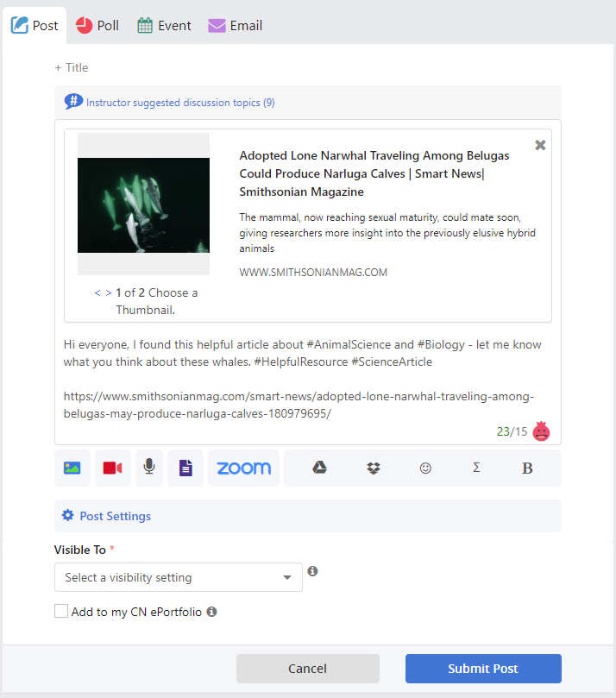Click the article description text

click(387, 233)
